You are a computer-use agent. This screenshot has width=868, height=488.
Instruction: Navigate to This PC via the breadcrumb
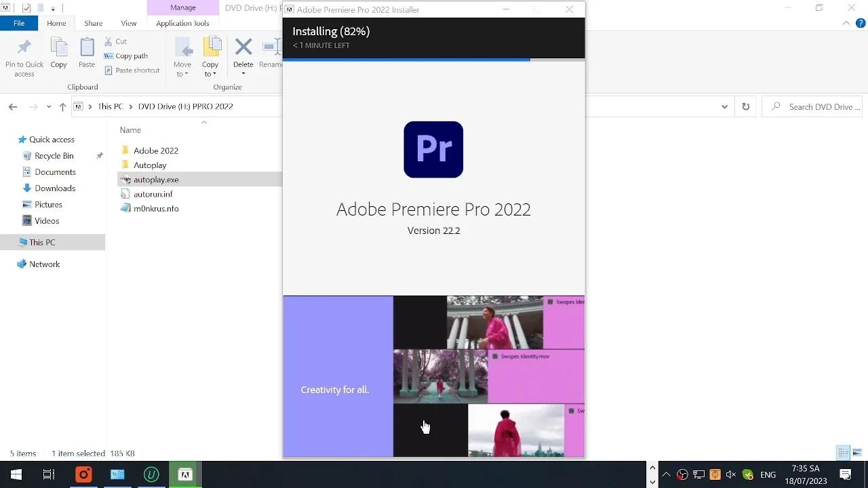coord(111,106)
